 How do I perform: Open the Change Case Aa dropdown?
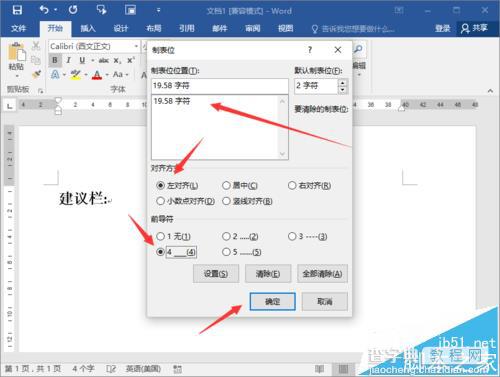tap(120, 74)
